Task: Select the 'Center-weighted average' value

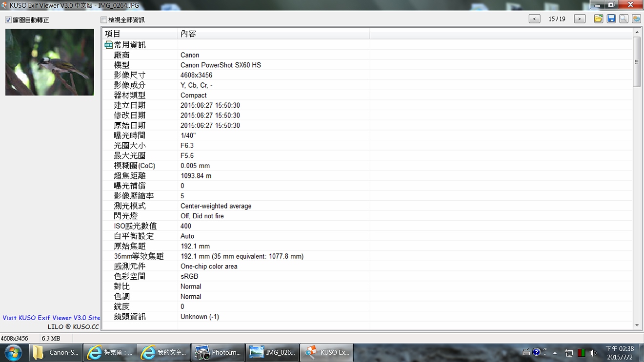Action: pos(216,206)
